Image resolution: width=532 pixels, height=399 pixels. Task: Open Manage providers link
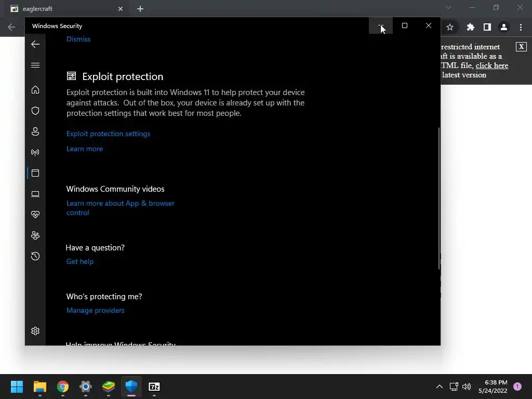[x=96, y=311]
